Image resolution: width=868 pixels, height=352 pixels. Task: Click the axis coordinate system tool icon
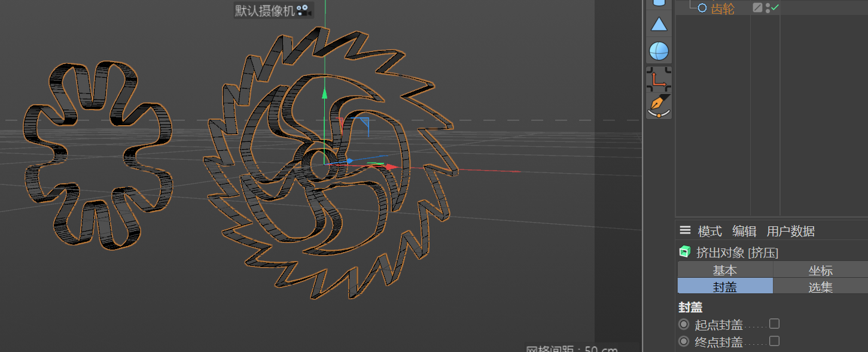tap(659, 78)
